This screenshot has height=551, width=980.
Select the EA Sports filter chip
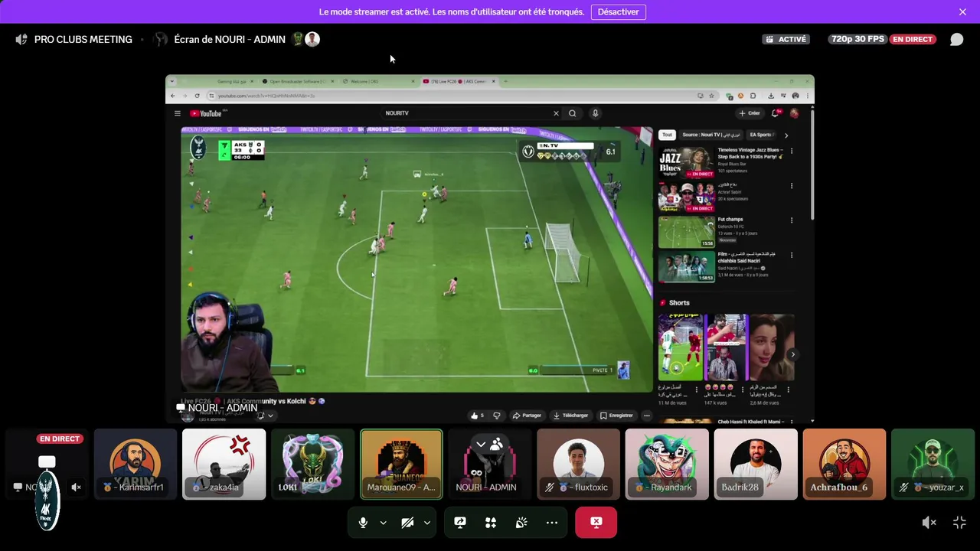763,135
